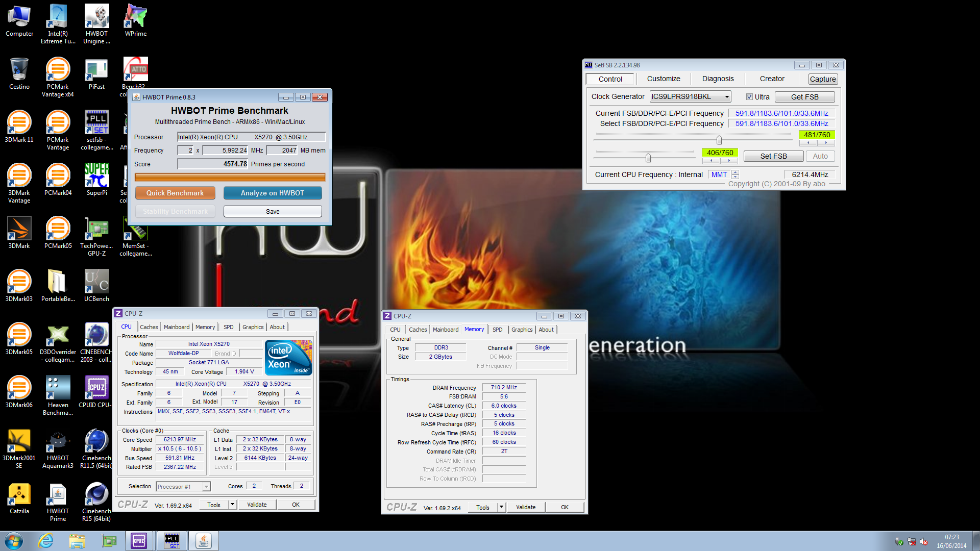This screenshot has width=980, height=551.
Task: Launch Internet Explorer from taskbar
Action: (46, 541)
